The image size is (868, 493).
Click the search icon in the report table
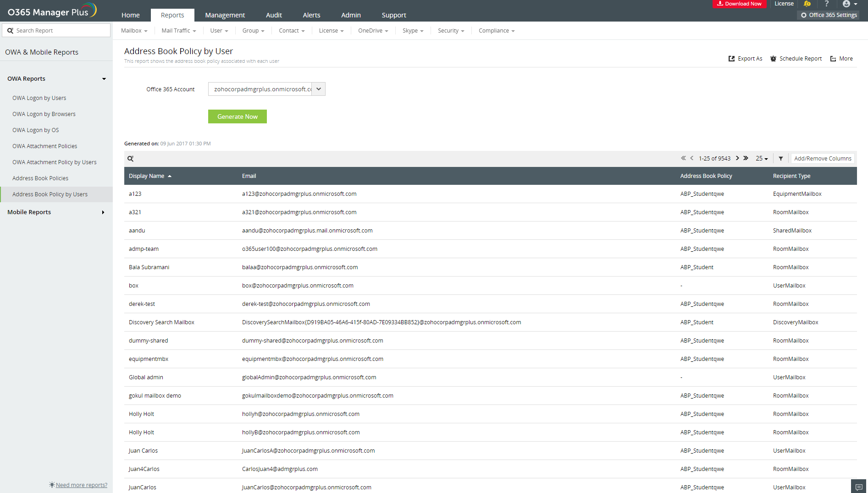131,158
